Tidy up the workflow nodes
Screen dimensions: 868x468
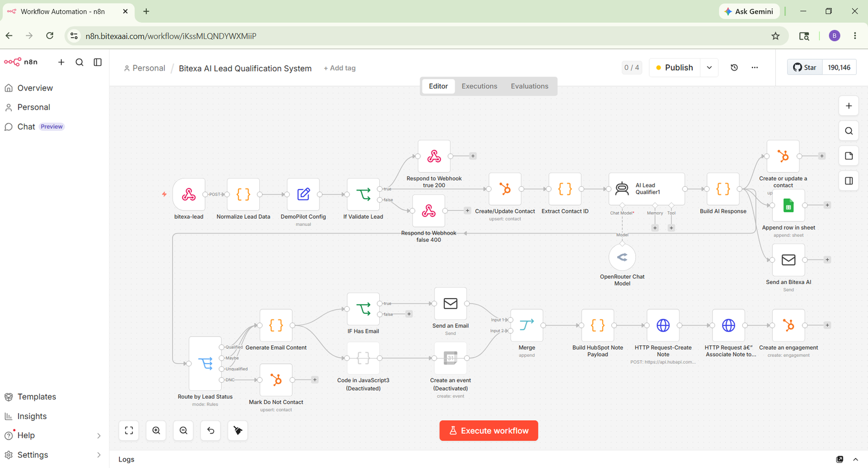[x=238, y=431]
